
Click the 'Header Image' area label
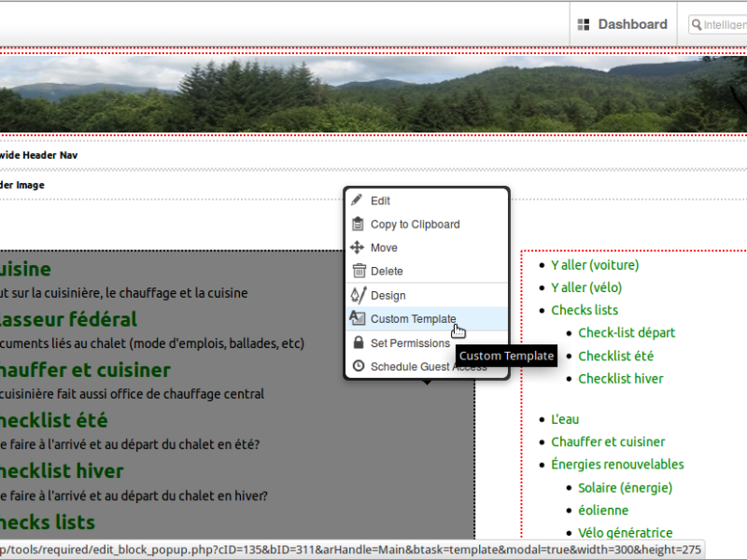click(21, 185)
